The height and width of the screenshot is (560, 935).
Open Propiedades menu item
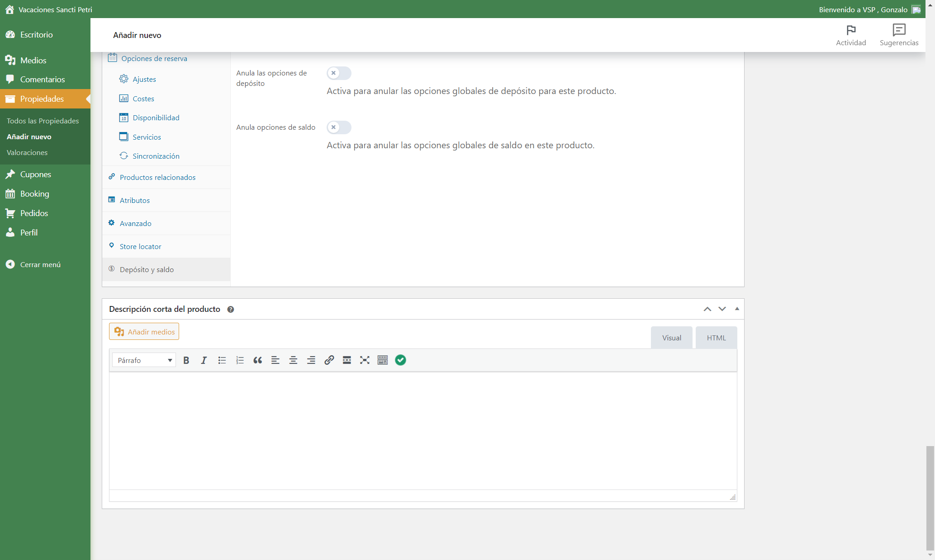pyautogui.click(x=45, y=99)
